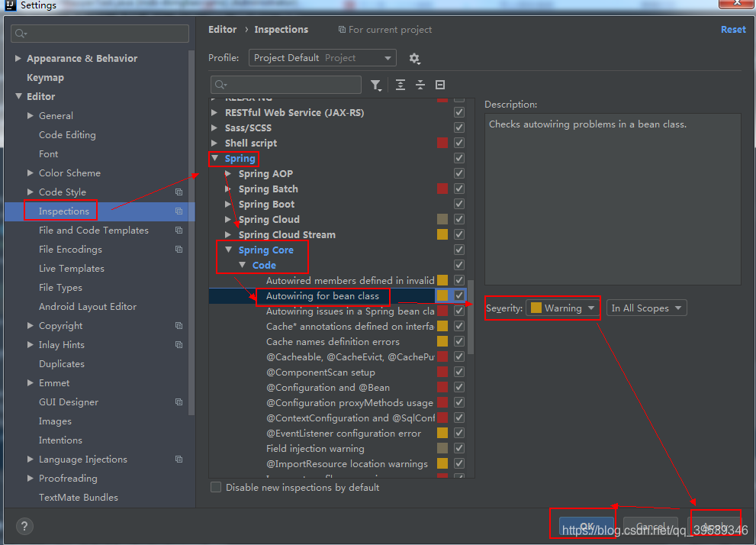Click the 'For current project' icon in header
Screen dimensions: 756x545
coord(340,30)
